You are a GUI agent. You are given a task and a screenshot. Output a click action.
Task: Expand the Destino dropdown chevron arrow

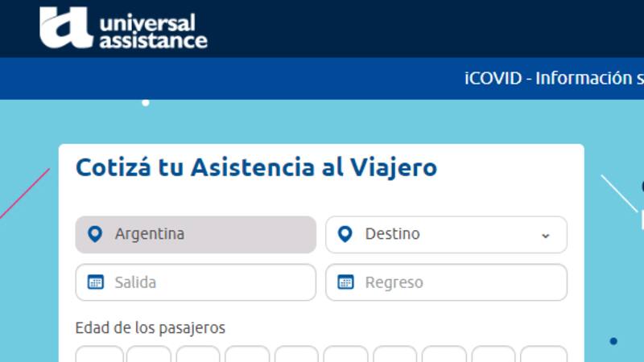coord(545,235)
